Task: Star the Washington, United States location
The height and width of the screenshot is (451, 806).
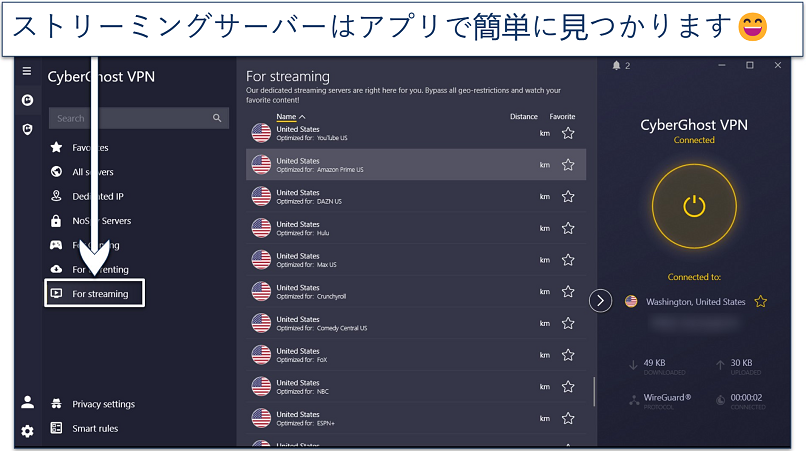Action: pos(761,301)
